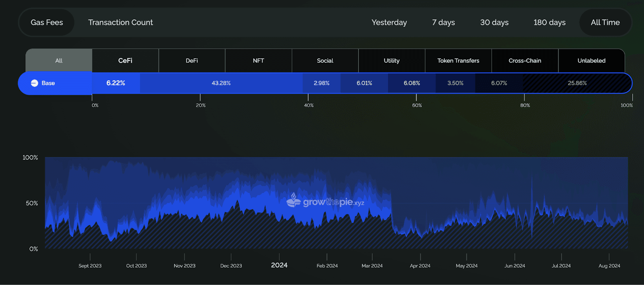
Task: Open the Utility category tab
Action: tap(392, 61)
